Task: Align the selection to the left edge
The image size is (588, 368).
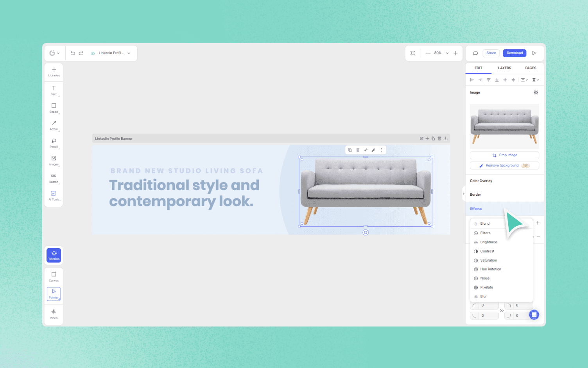Action: [472, 80]
